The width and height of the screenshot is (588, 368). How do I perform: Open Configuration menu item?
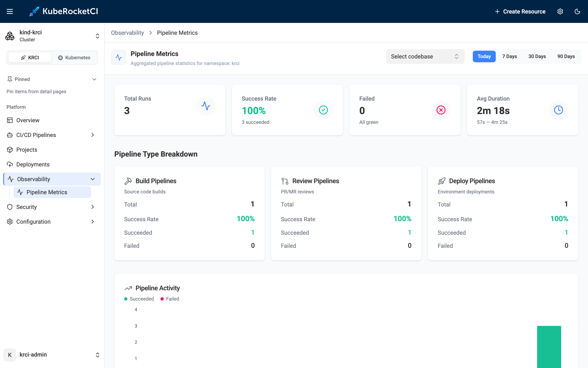52,221
